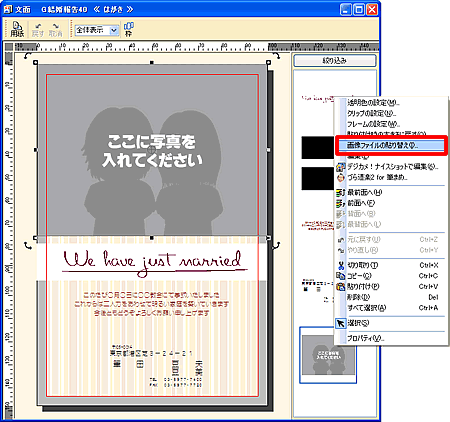
Task: Select the 枠 frame tool in toolbar
Action: coord(129,29)
